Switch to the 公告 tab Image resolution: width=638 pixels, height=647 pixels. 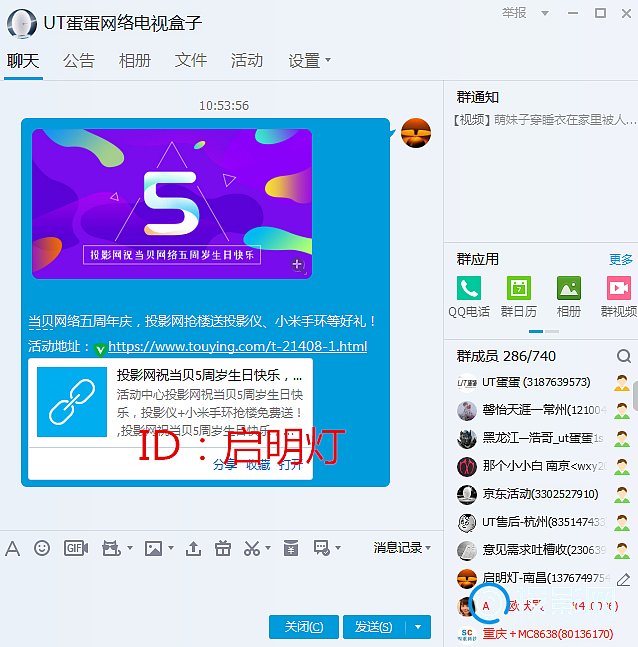point(79,61)
